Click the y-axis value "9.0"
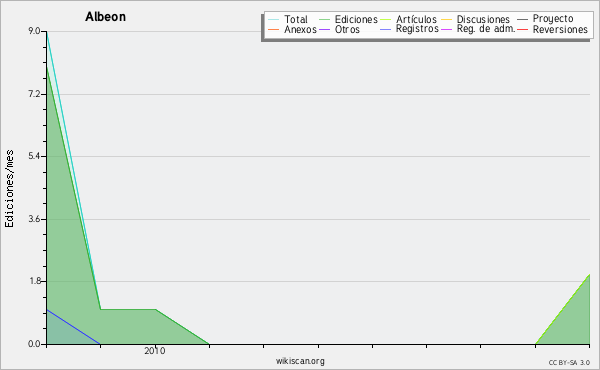The image size is (600, 370). pyautogui.click(x=34, y=31)
